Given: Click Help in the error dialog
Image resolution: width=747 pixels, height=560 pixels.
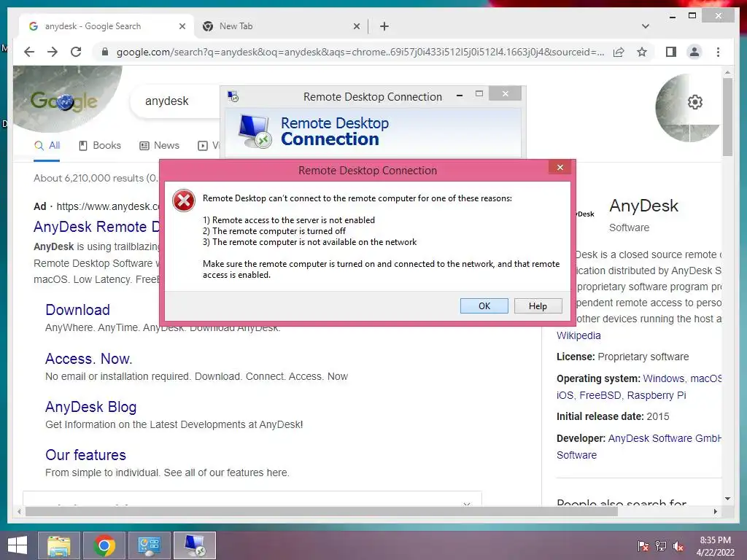Looking at the screenshot, I should tap(538, 306).
